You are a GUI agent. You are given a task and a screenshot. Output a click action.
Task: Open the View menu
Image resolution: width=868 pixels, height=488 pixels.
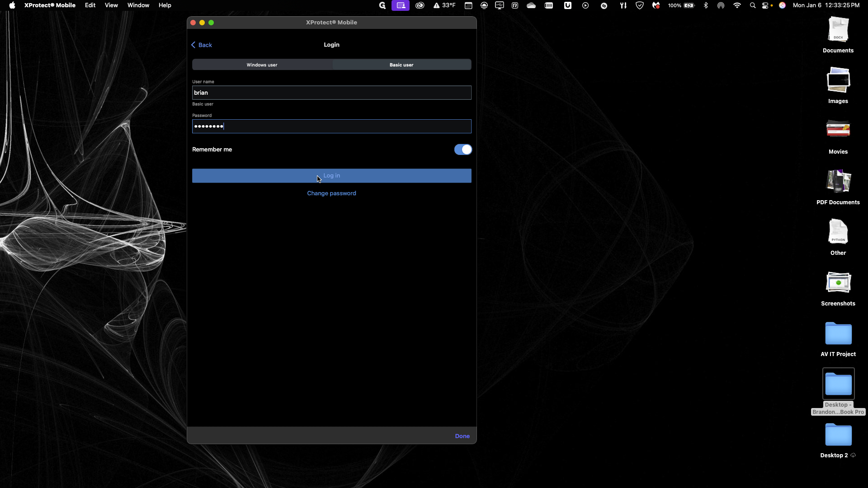point(111,5)
